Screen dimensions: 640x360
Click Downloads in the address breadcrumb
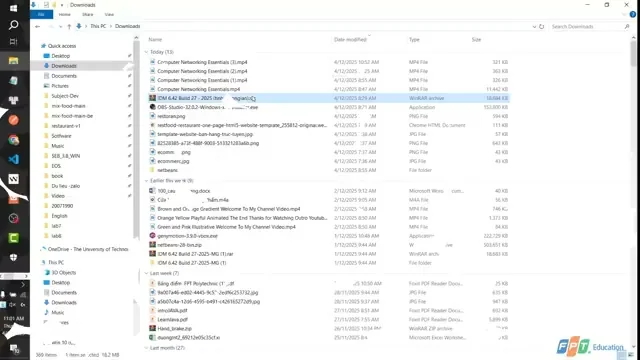tap(127, 26)
